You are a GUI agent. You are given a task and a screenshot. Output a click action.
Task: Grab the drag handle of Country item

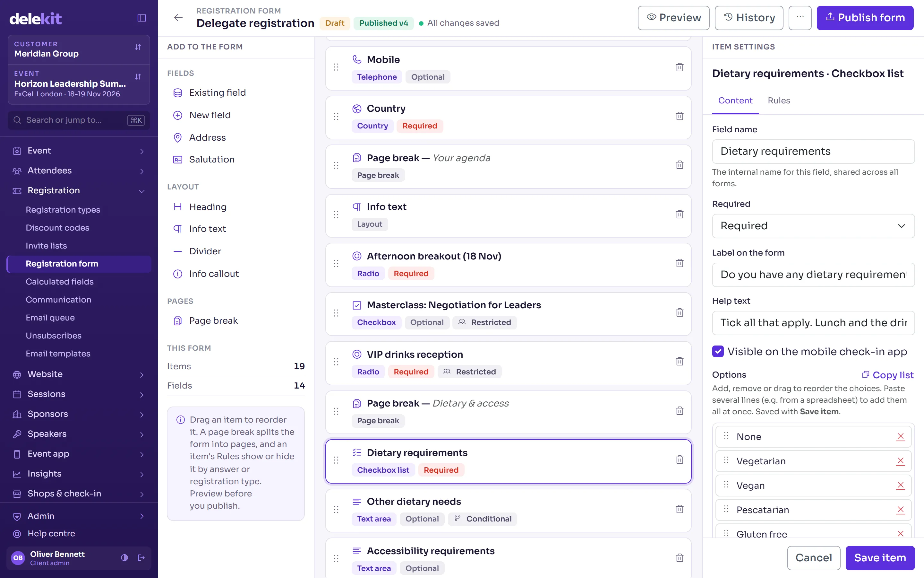[x=336, y=116]
